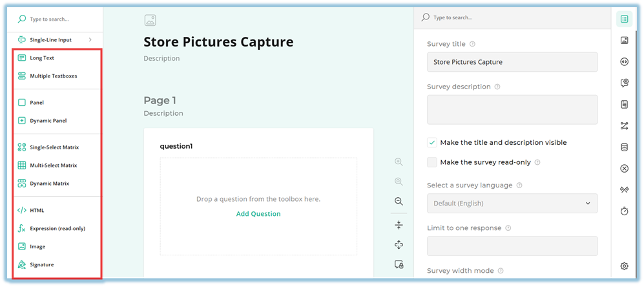Viewport: 644px width, 287px height.
Task: Click the Store Pictures Capture heading
Action: coord(218,43)
